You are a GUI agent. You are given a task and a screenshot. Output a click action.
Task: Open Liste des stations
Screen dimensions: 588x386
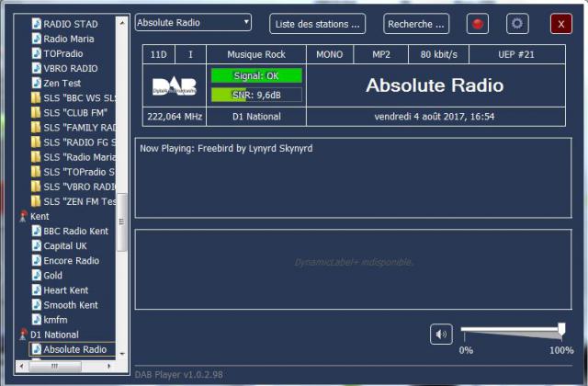pos(317,24)
